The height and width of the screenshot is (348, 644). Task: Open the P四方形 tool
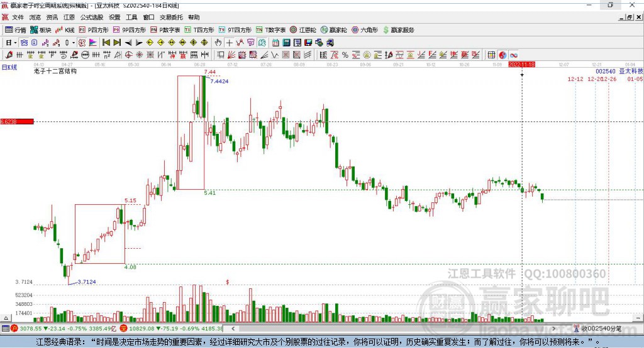94,30
